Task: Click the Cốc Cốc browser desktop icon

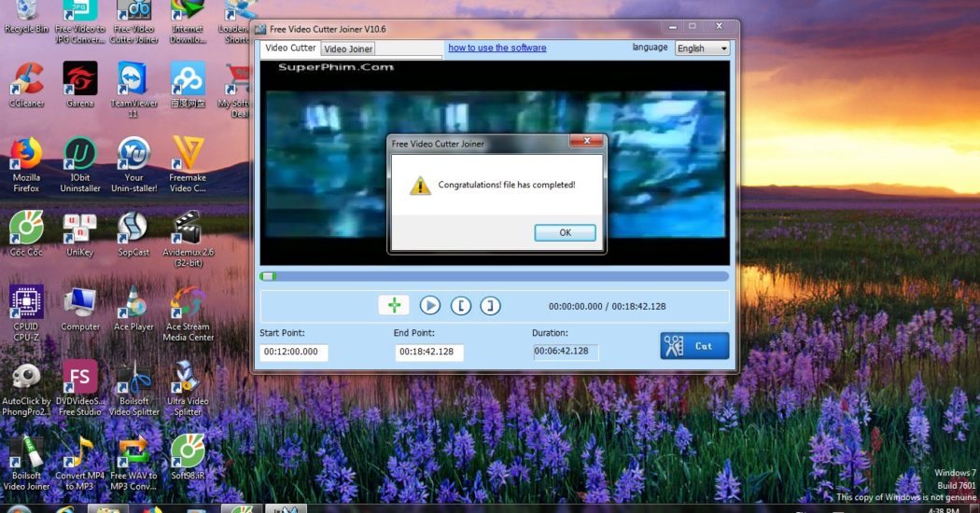Action: (26, 234)
